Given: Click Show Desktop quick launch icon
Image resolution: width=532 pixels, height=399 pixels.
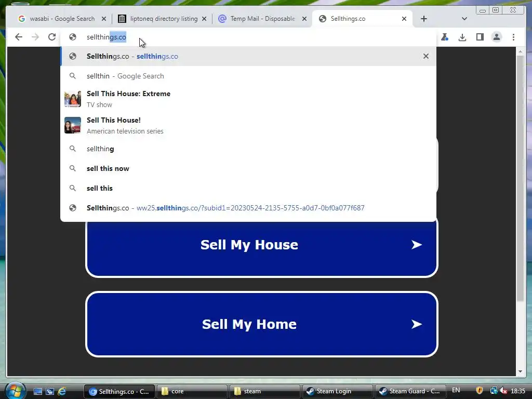Looking at the screenshot, I should pos(37,392).
